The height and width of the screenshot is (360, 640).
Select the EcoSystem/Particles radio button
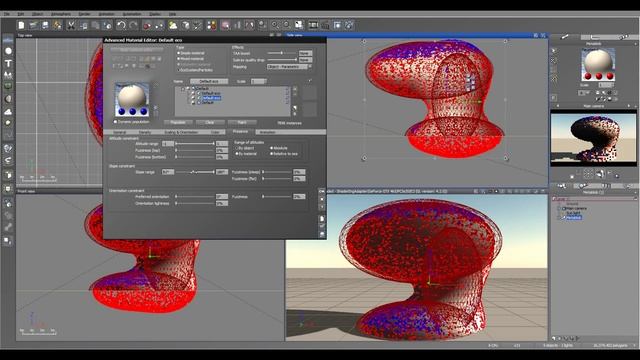click(x=179, y=70)
